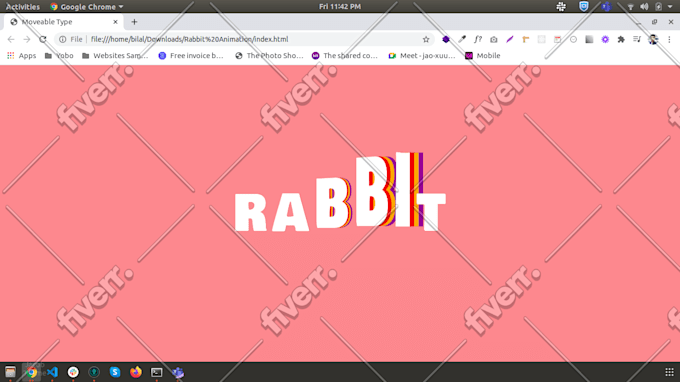Open the Websites Sam... bookmarks folder
The width and height of the screenshot is (680, 382).
click(115, 56)
